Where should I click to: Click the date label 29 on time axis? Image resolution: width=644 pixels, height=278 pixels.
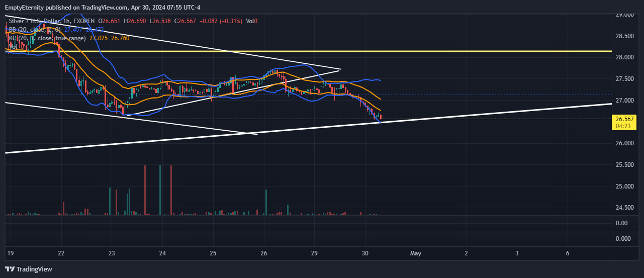tap(315, 253)
